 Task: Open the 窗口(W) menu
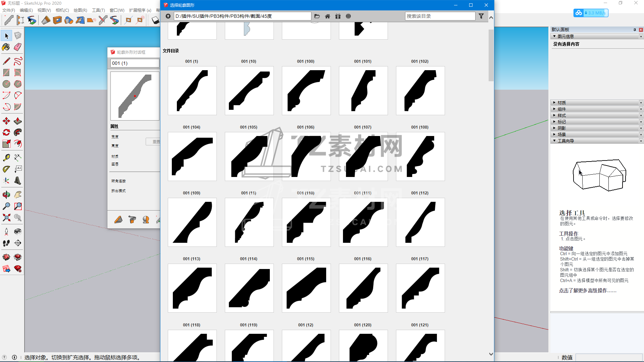[117, 10]
